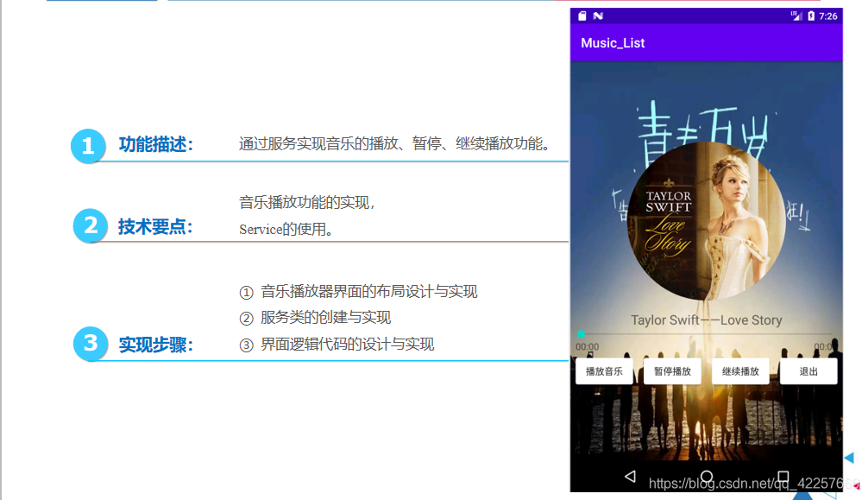Click the blue number 2 circle

tap(90, 226)
